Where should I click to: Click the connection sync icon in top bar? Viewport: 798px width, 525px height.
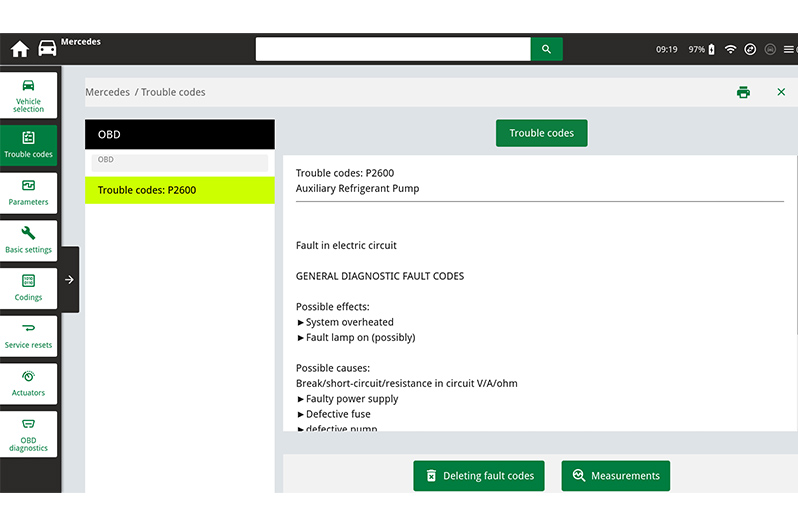tap(750, 49)
